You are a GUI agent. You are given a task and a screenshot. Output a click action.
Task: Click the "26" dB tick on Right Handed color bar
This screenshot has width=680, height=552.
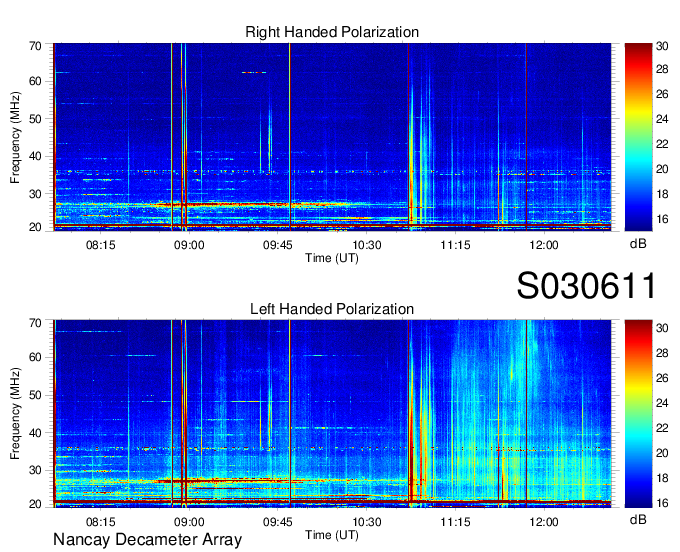point(662,94)
